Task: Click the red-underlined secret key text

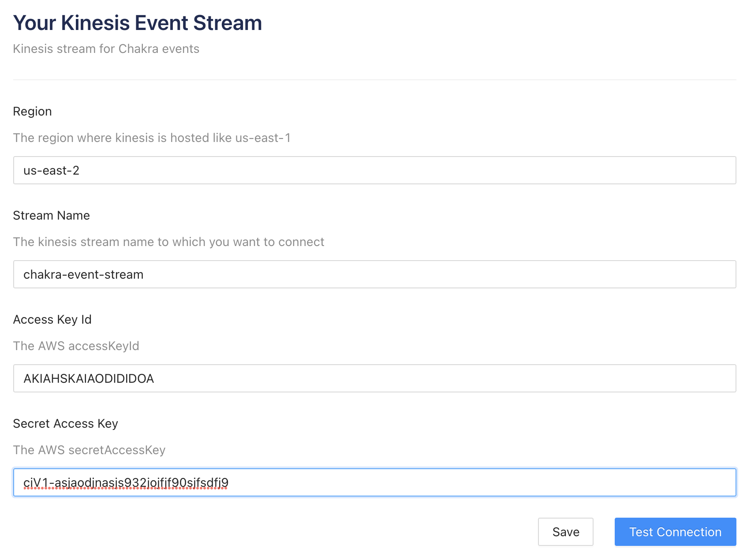Action: 126,483
